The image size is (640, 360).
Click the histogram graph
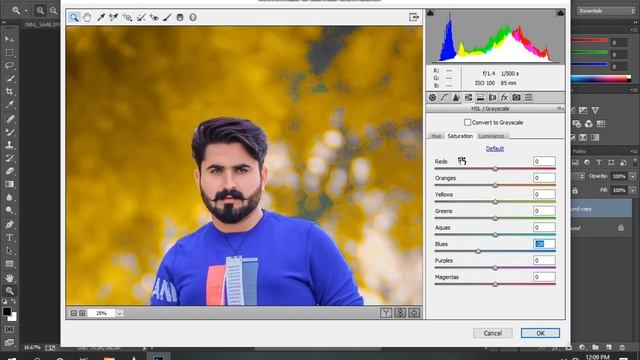(x=495, y=37)
